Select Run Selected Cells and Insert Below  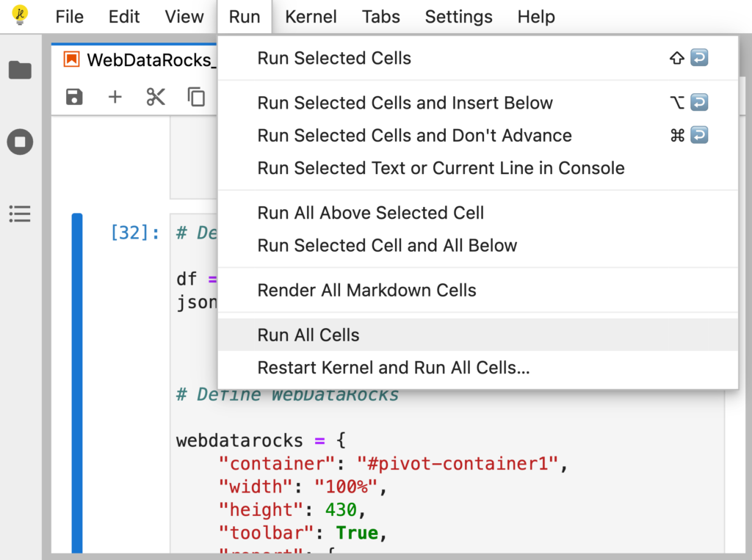[x=405, y=103]
